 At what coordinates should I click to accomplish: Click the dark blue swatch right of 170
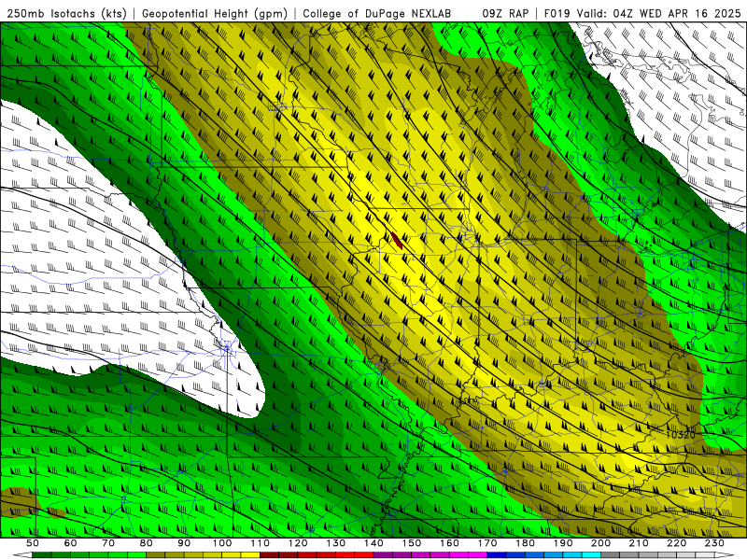(497, 555)
